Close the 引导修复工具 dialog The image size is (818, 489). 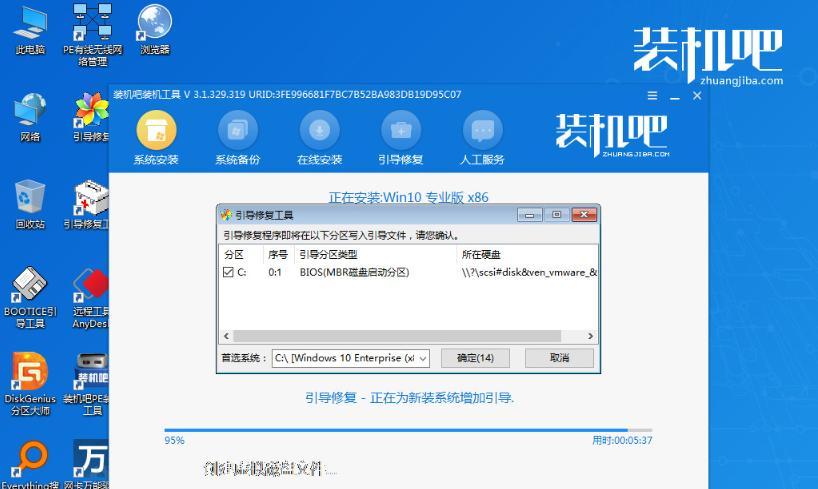coord(584,214)
